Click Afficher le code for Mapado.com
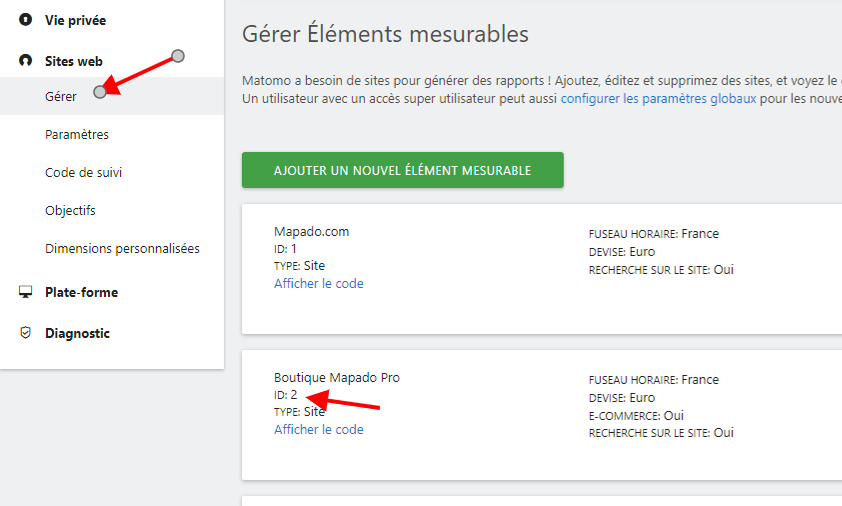This screenshot has width=842, height=506. [318, 283]
